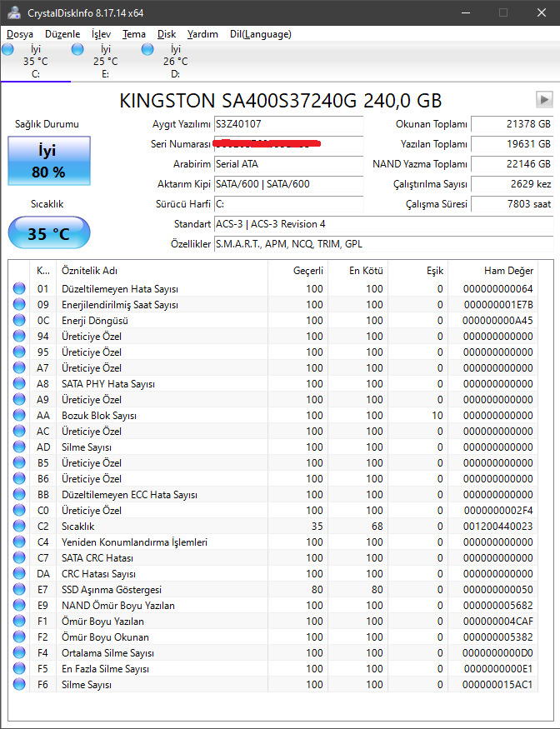Click the status orb for row E9

(x=19, y=606)
